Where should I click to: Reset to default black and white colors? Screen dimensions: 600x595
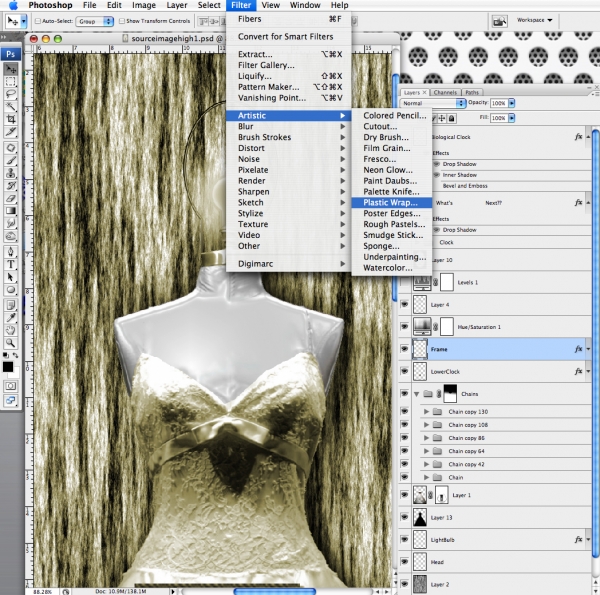coord(6,355)
